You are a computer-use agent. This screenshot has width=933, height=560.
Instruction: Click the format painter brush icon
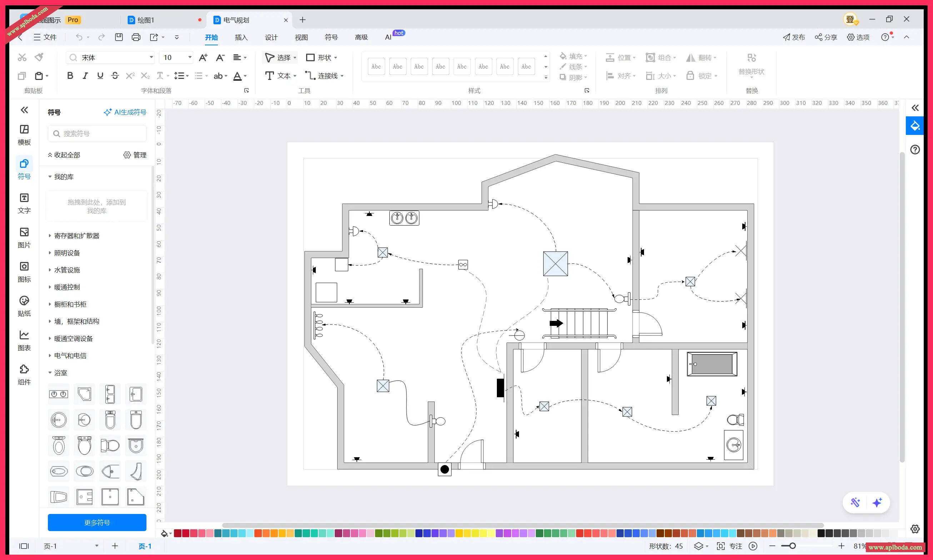coord(39,57)
